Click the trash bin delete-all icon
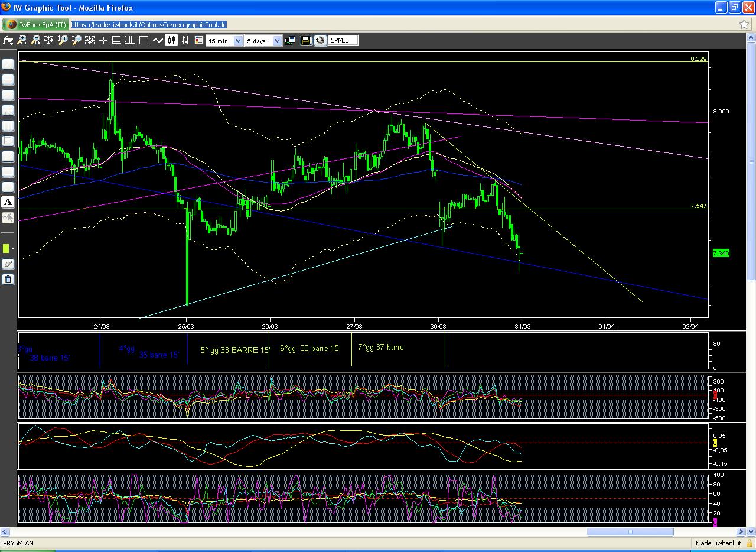The width and height of the screenshot is (756, 552). pos(8,279)
